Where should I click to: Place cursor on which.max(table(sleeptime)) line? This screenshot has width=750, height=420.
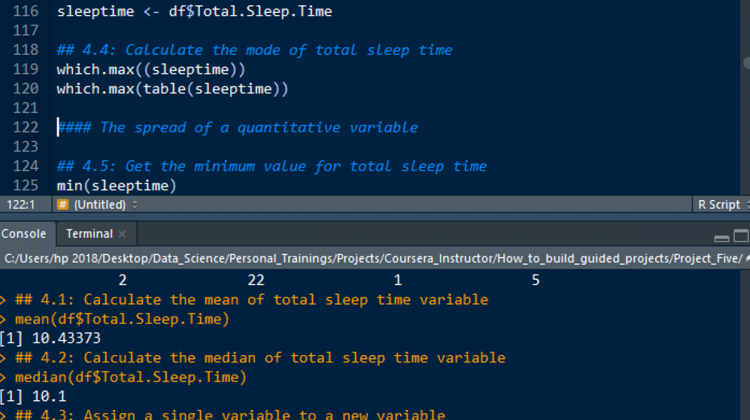(x=172, y=89)
